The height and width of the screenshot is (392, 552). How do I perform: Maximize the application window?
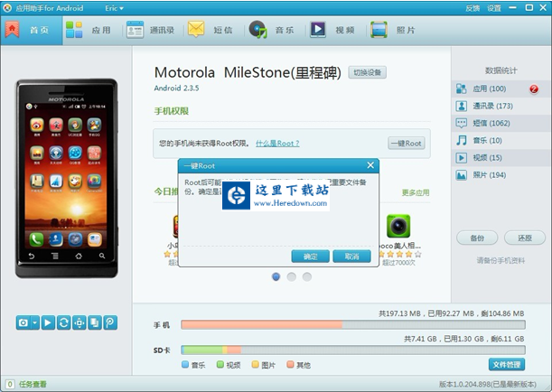pyautogui.click(x=529, y=7)
